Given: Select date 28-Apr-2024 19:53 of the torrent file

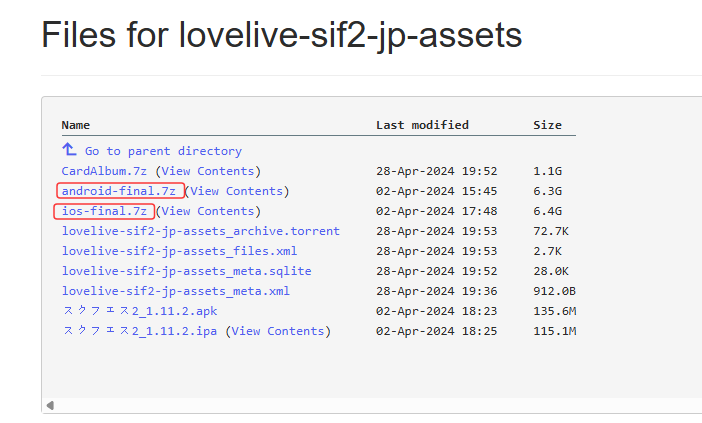Looking at the screenshot, I should click(437, 231).
